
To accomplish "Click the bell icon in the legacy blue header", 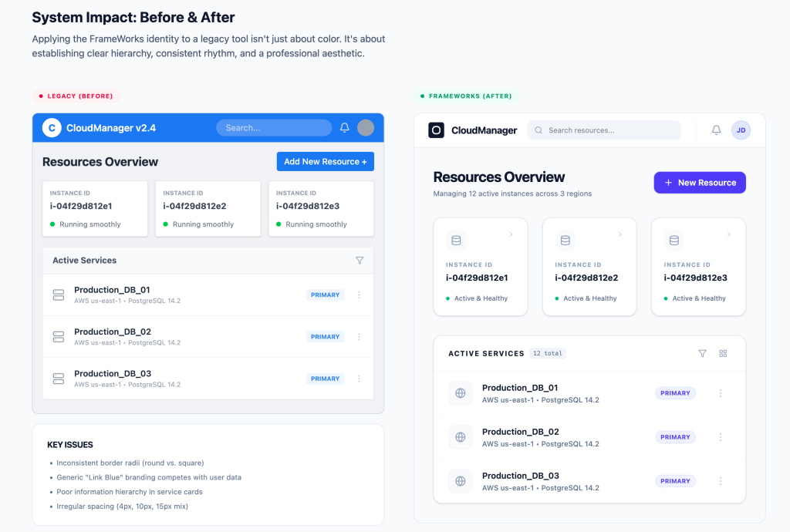I will pos(345,128).
